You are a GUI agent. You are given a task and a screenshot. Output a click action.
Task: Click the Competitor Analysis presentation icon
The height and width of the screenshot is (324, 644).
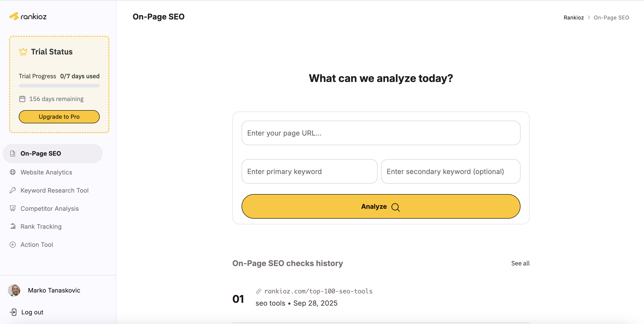[x=13, y=208]
